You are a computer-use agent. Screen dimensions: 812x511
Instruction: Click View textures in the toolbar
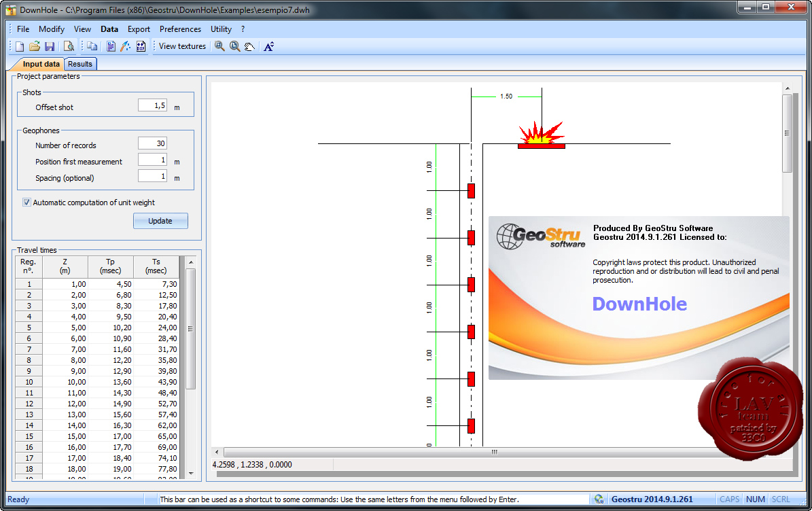[182, 46]
